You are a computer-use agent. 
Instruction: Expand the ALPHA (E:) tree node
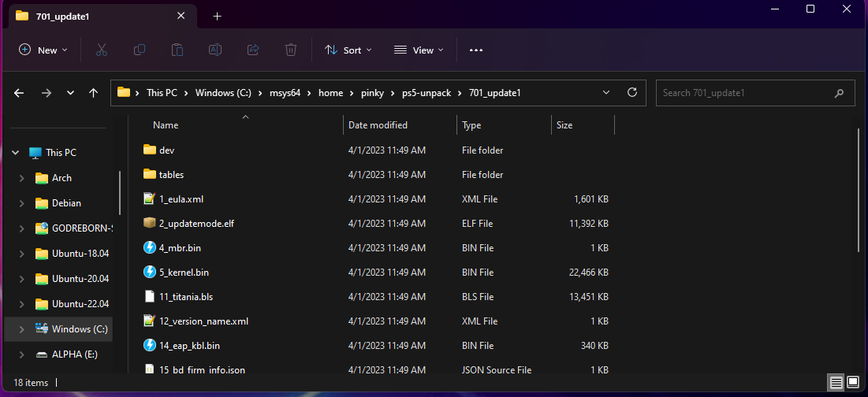[21, 354]
